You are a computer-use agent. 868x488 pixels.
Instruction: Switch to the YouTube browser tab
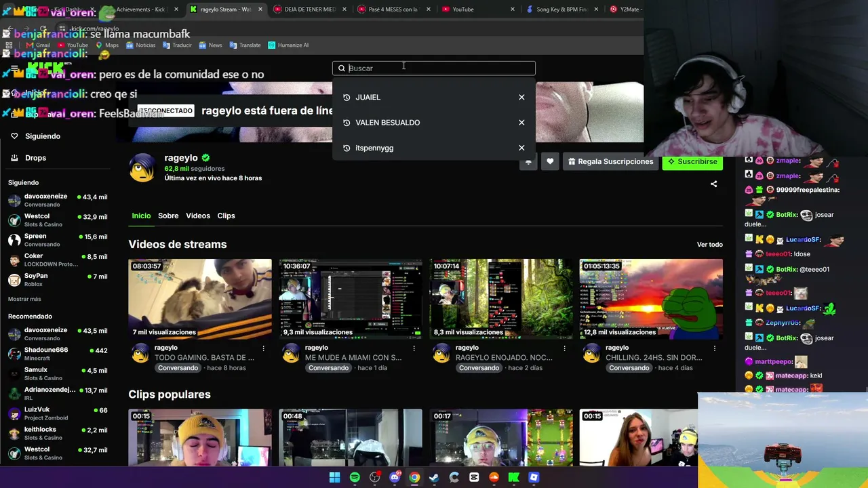click(x=478, y=9)
